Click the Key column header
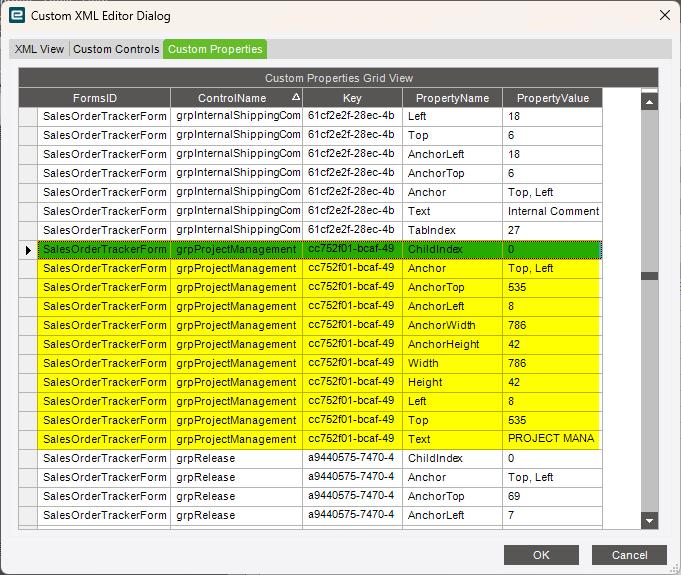 352,98
